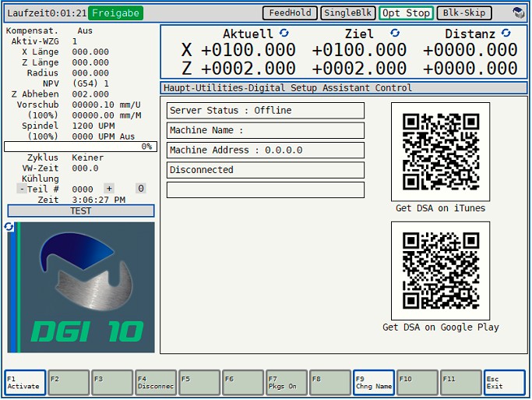Click the Ziel Z value +0002.000

point(359,69)
